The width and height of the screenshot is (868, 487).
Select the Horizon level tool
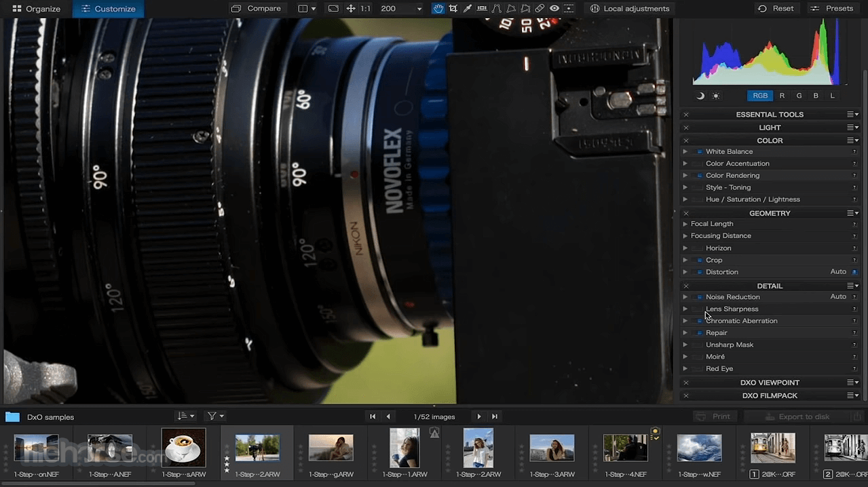(x=482, y=9)
